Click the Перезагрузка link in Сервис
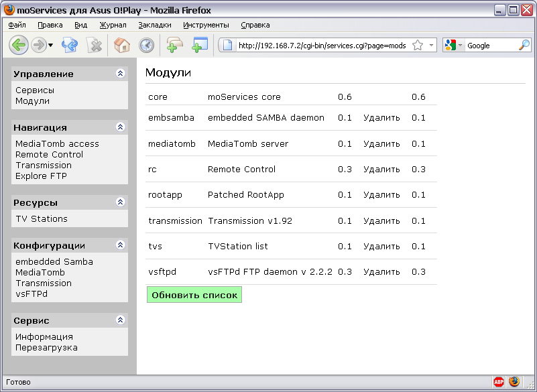This screenshot has width=537, height=392. point(46,348)
